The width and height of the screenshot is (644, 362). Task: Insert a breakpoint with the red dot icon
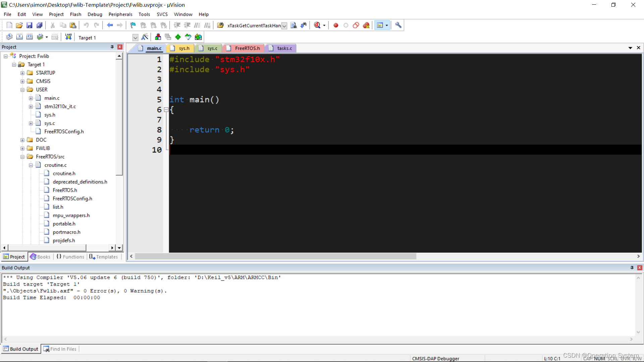pos(336,25)
